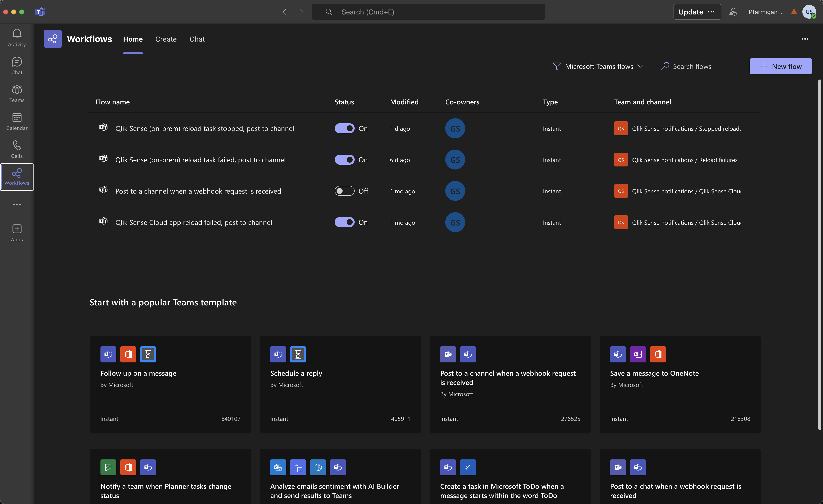Go to Teams in the sidebar
This screenshot has width=823, height=504.
pyautogui.click(x=17, y=93)
